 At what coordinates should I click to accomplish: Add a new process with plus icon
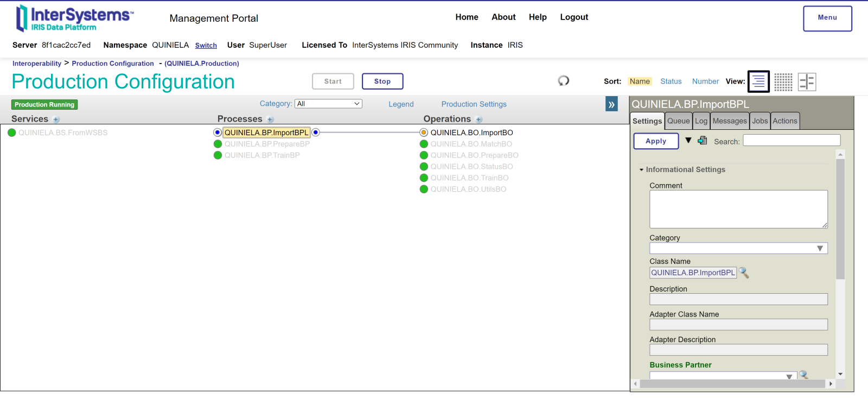270,119
